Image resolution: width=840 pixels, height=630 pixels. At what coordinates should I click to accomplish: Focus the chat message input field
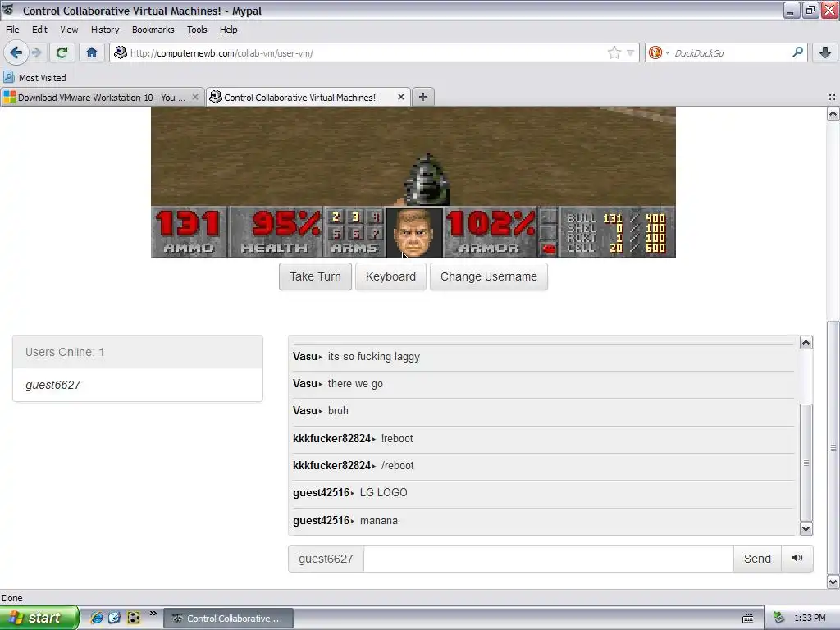point(548,559)
